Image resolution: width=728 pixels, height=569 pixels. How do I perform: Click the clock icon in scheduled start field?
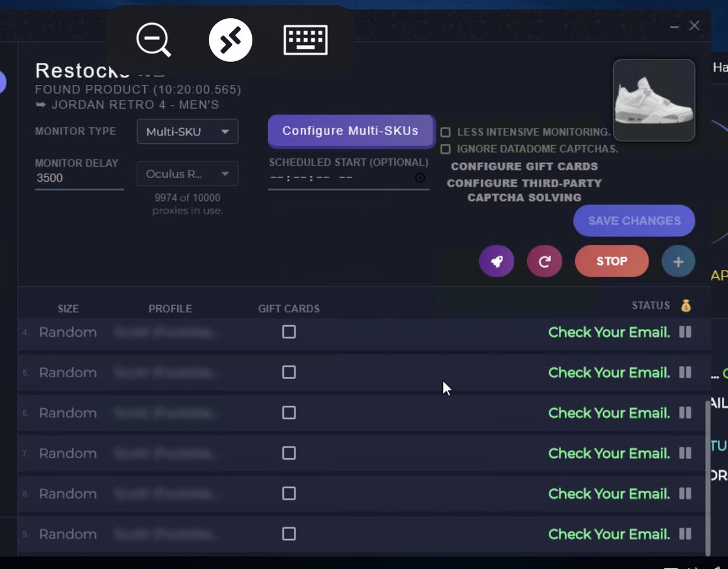(x=420, y=178)
